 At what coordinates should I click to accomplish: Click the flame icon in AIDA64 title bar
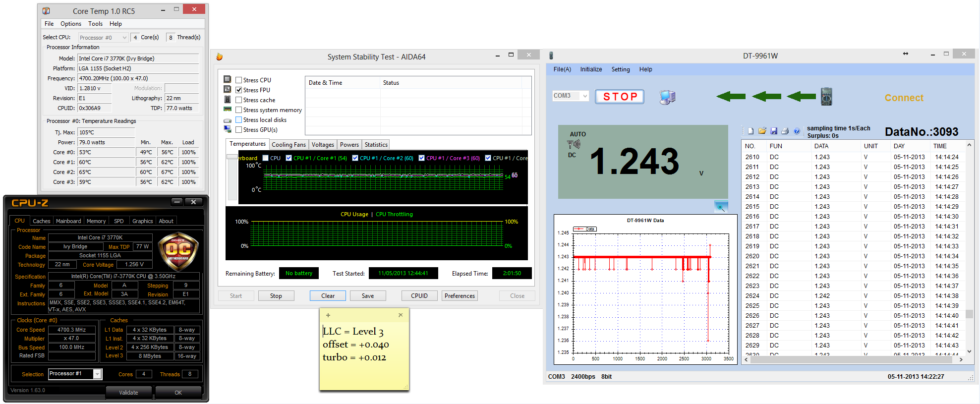pyautogui.click(x=220, y=57)
